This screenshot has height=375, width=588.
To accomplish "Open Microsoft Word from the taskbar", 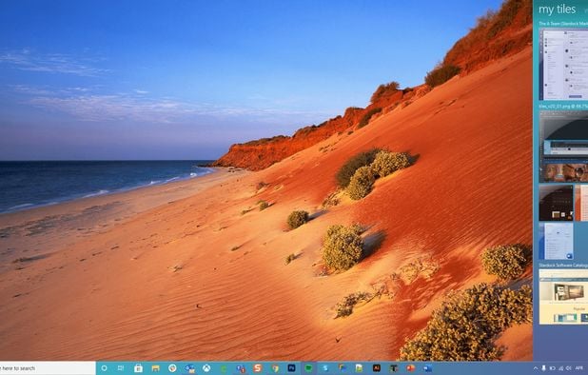I will (428, 368).
